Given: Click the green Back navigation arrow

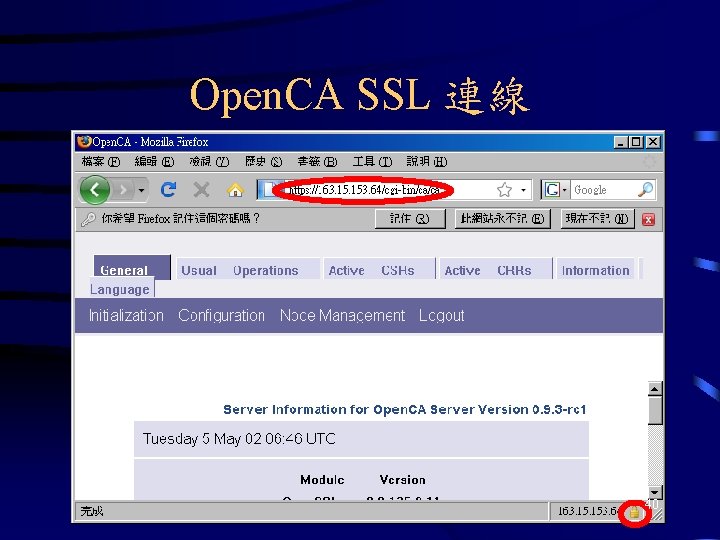Looking at the screenshot, I should coord(95,190).
